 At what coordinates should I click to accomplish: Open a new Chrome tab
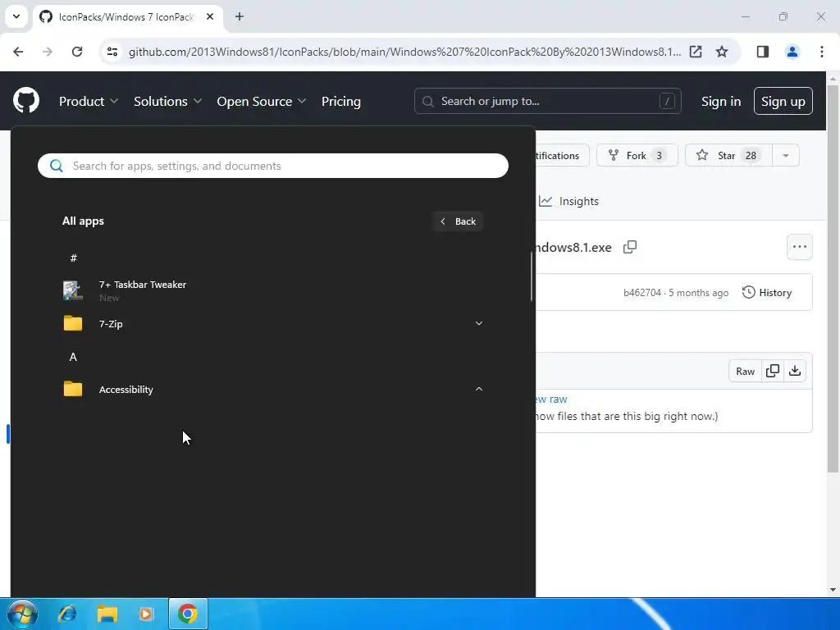[240, 16]
